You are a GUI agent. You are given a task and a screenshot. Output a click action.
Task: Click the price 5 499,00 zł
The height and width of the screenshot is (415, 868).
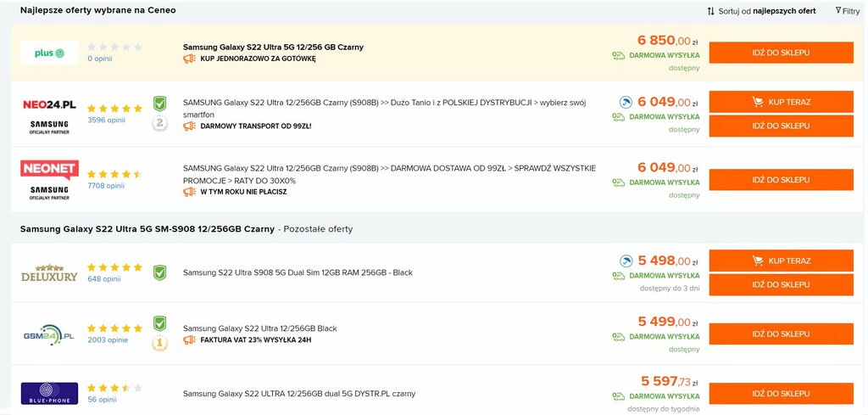pos(668,322)
